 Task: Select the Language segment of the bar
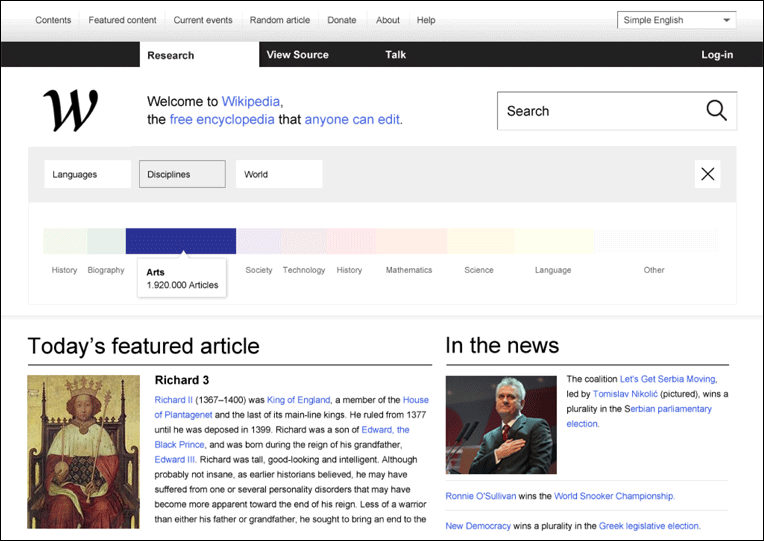[x=554, y=241]
